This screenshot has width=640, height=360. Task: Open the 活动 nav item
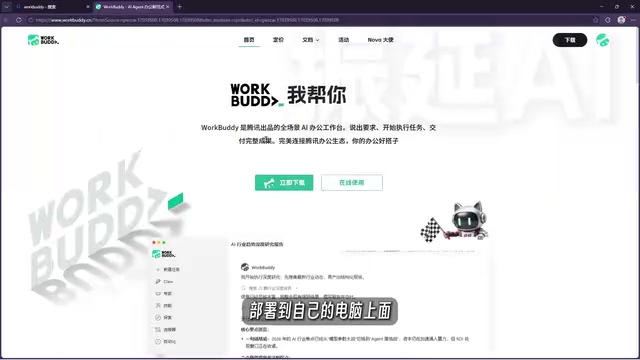click(344, 40)
